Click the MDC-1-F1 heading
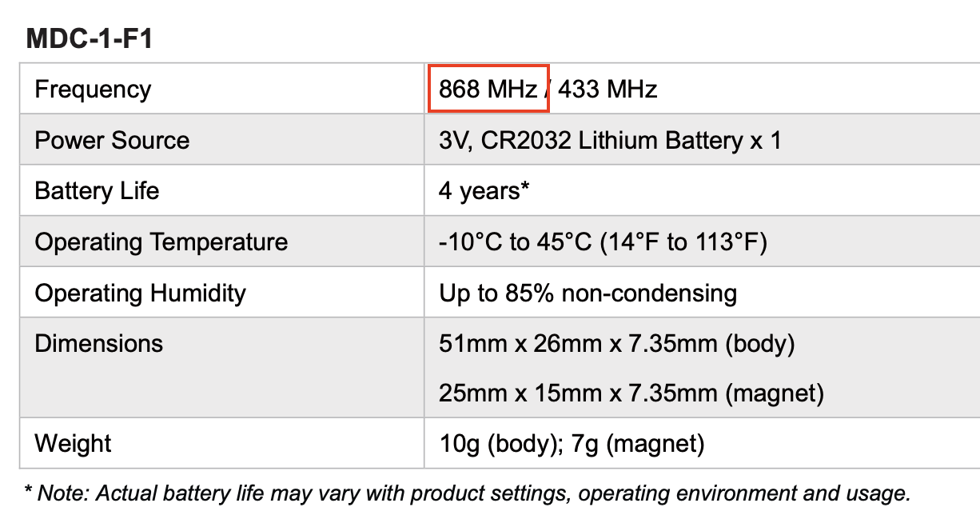 [x=89, y=38]
